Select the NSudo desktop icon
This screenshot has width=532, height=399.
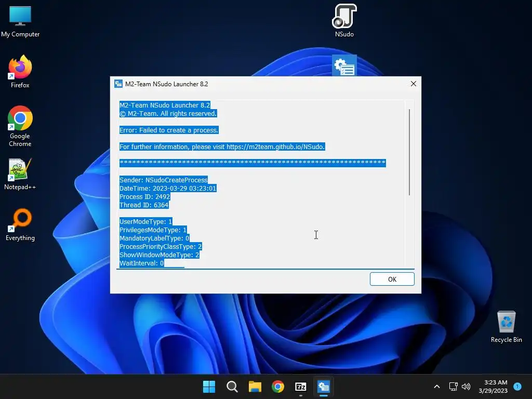tap(344, 21)
